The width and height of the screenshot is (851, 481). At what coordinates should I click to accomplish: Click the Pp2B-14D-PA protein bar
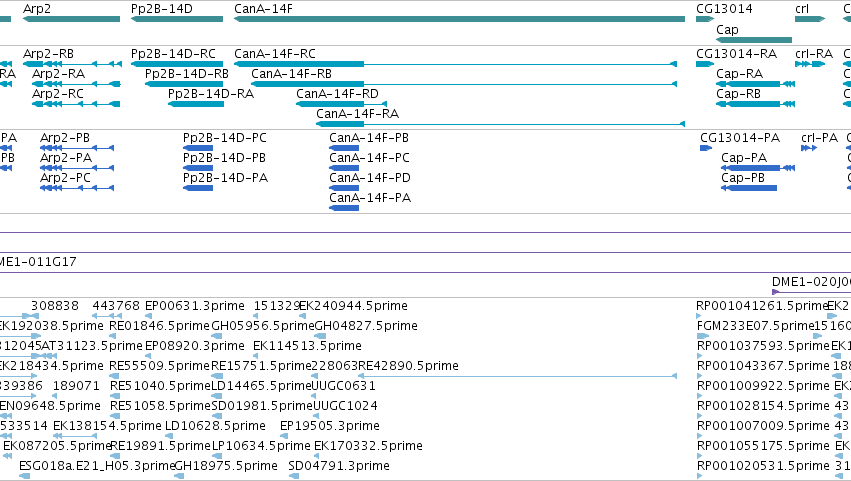pos(198,188)
